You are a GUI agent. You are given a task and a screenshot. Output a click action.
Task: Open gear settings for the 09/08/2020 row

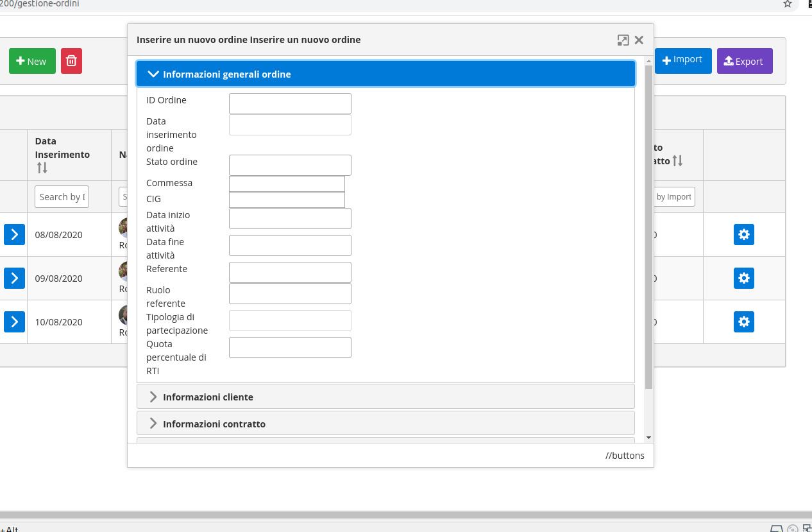(x=744, y=278)
